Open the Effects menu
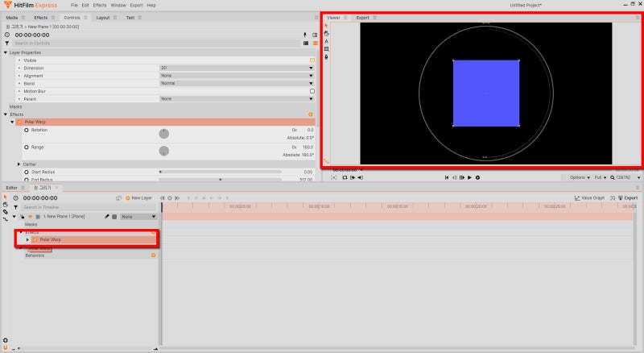The image size is (644, 353). point(99,6)
